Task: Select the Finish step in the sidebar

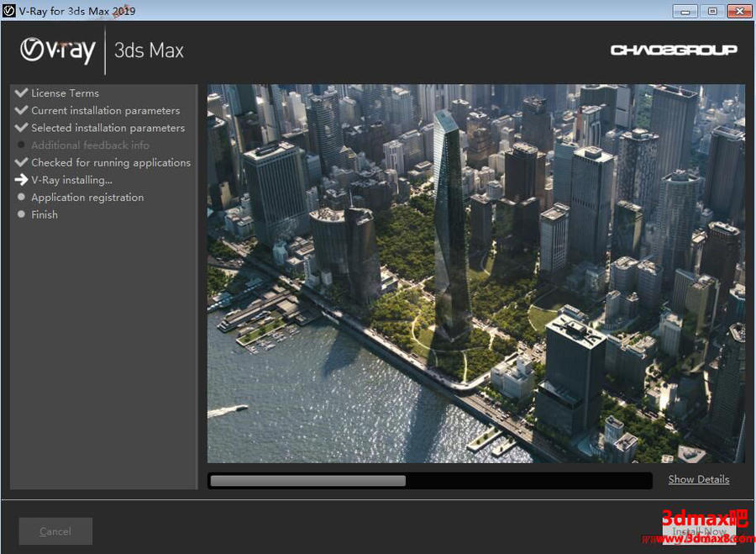Action: pos(44,214)
